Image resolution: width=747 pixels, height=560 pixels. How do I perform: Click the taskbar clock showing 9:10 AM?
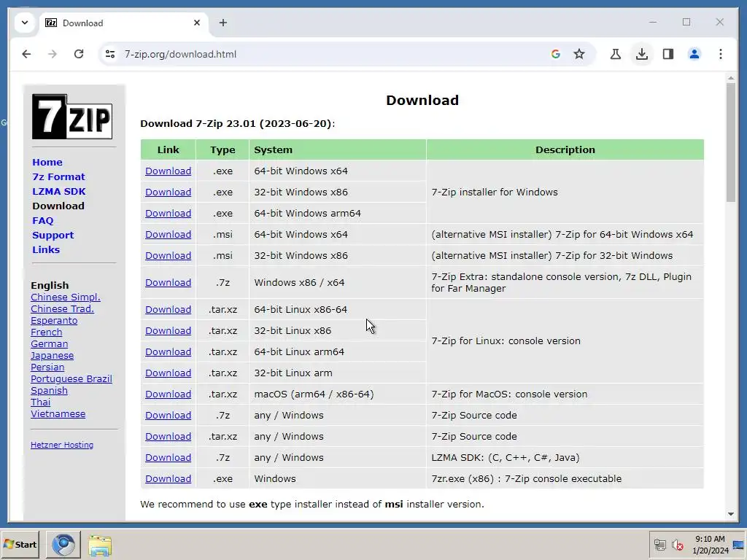[711, 545]
